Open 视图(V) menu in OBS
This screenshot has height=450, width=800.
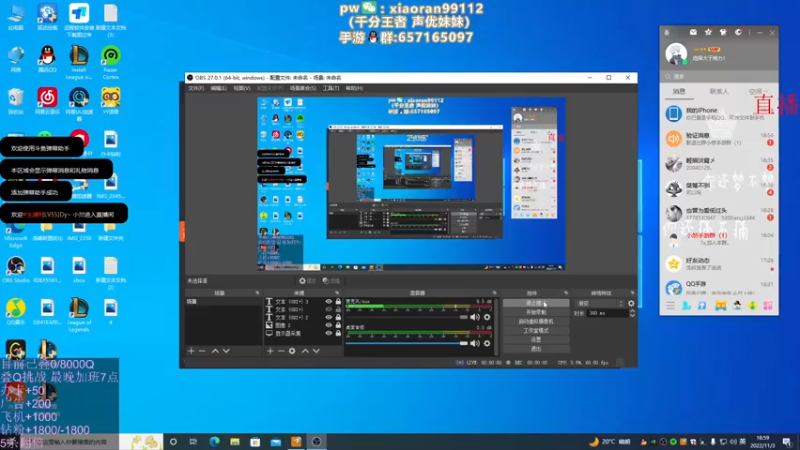click(x=242, y=88)
